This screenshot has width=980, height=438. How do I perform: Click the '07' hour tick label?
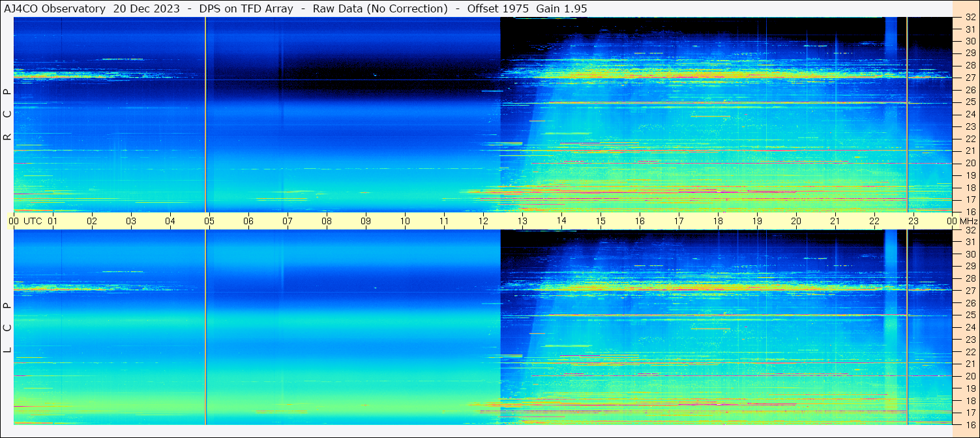[288, 221]
